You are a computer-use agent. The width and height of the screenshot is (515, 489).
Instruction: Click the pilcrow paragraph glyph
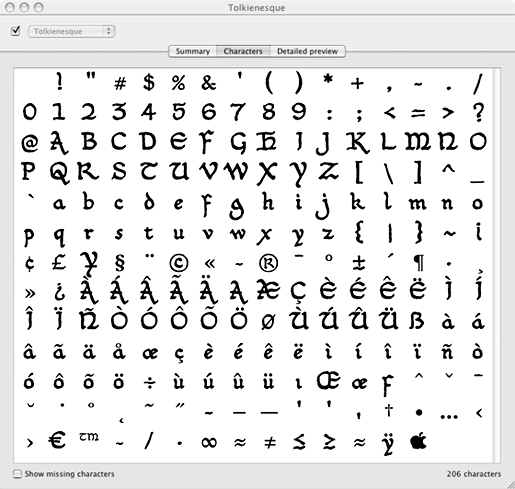[418, 263]
